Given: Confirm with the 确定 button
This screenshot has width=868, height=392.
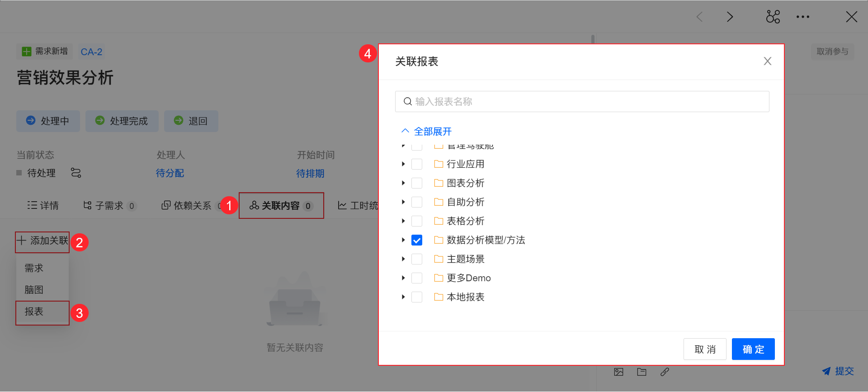Looking at the screenshot, I should (753, 349).
